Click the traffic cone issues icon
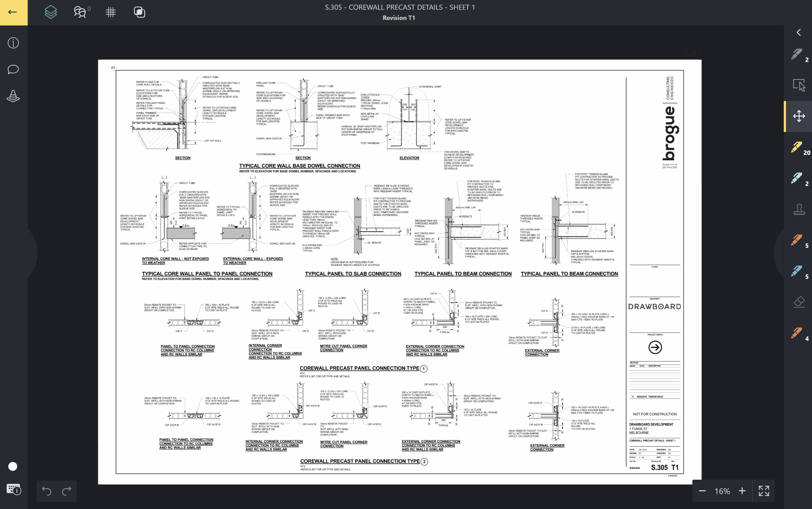Screen dimensions: 812x509 [x=13, y=96]
